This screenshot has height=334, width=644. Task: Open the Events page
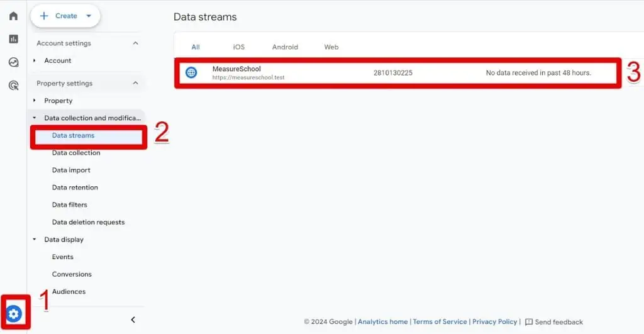(x=62, y=257)
